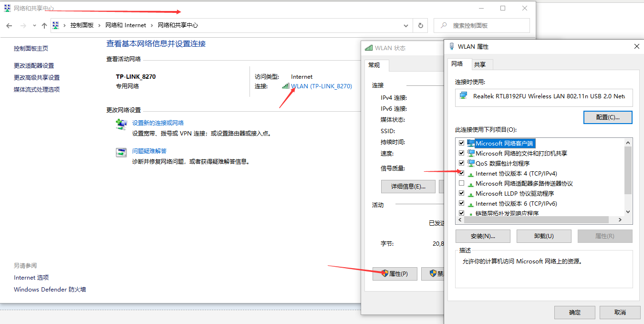Click Realtek RTL8192FU adapter name field
Image resolution: width=644 pixels, height=324 pixels.
point(544,97)
